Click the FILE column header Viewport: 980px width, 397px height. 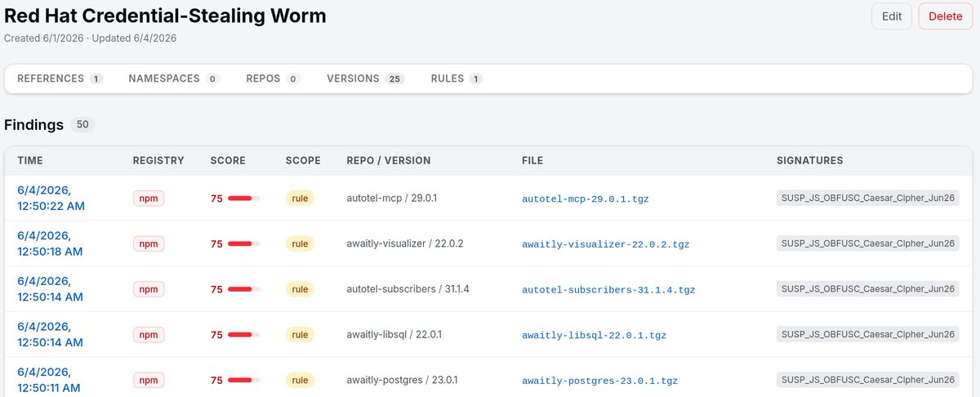click(x=532, y=161)
